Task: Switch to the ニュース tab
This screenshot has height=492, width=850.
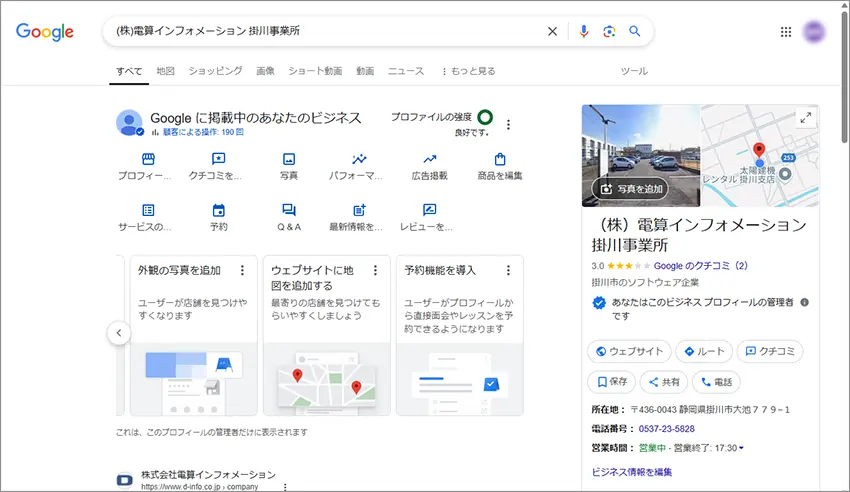Action: click(405, 71)
